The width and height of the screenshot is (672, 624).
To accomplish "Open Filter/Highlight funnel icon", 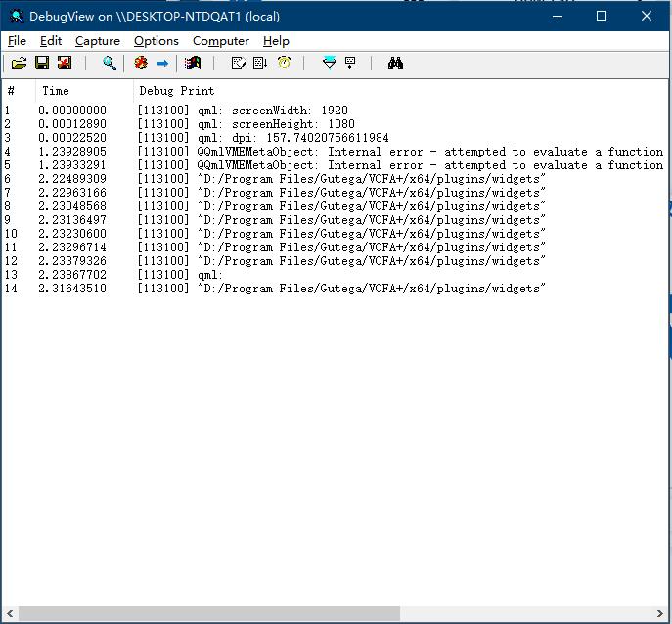I will tap(329, 64).
